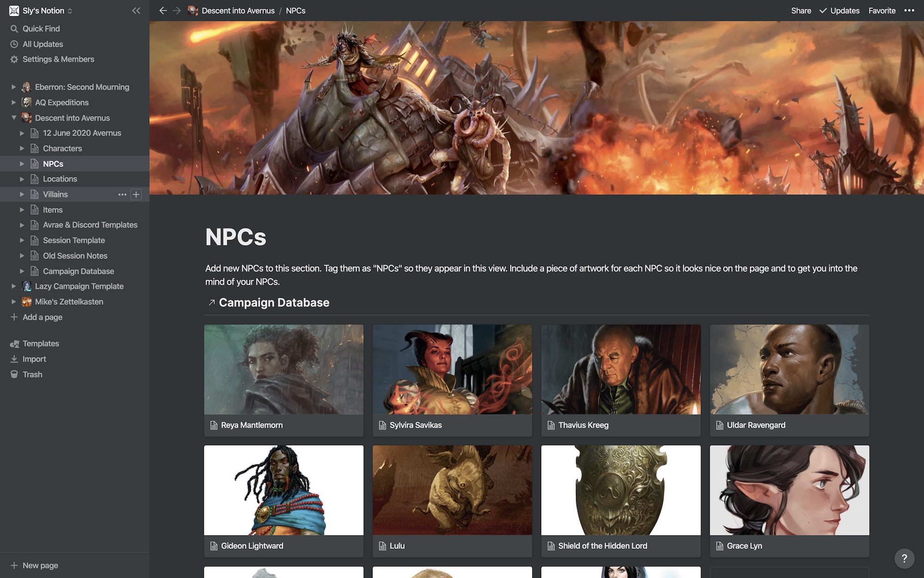Viewport: 924px width, 578px height.
Task: Expand the Descent into Avernus tree item
Action: pos(13,117)
